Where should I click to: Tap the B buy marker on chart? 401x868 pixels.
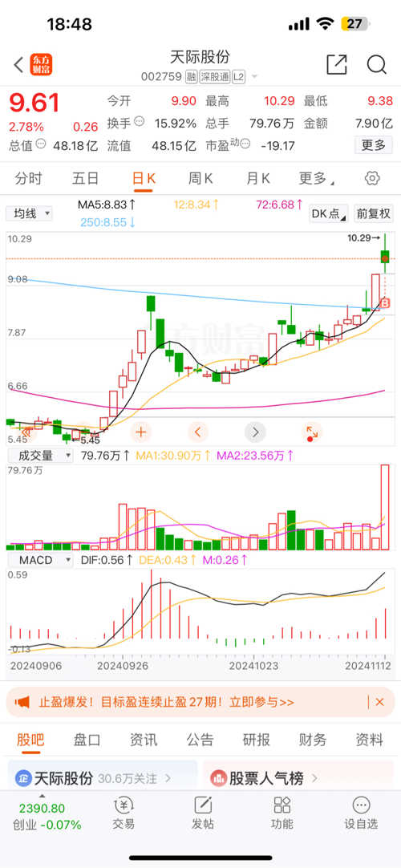386,302
